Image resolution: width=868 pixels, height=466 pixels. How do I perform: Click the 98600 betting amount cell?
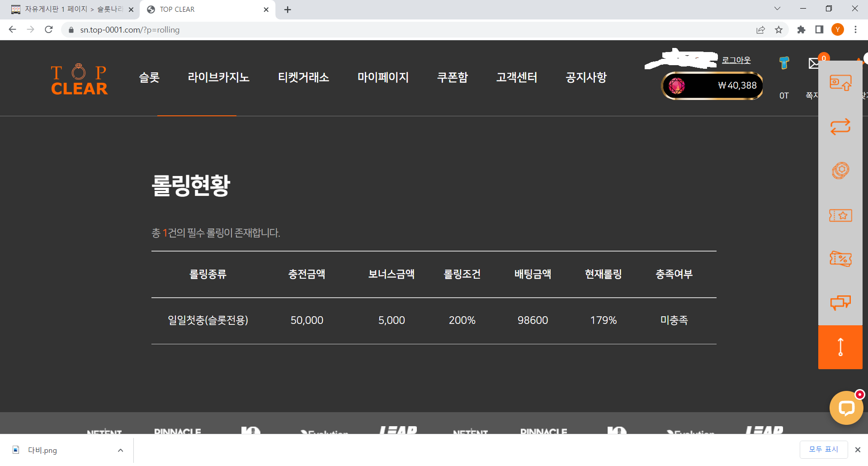(533, 320)
